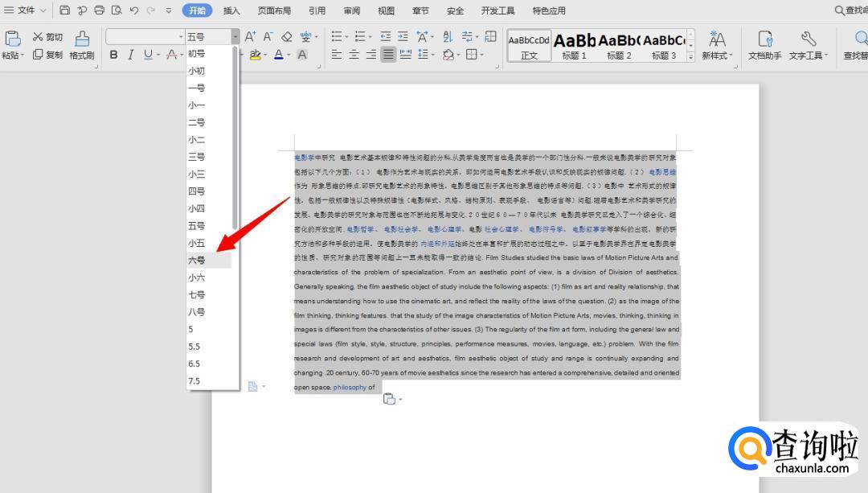Toggle Strikethrough formatting

(x=172, y=54)
